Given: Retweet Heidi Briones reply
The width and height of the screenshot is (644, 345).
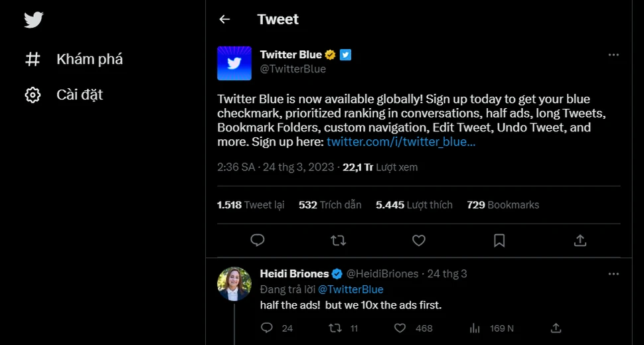Looking at the screenshot, I should [336, 328].
